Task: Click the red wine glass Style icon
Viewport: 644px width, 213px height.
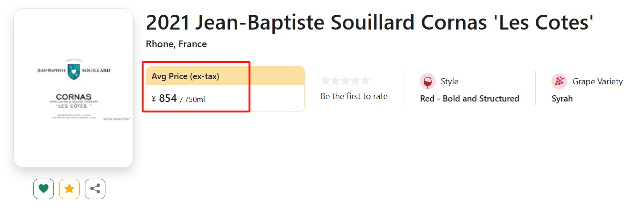Action: tap(427, 81)
